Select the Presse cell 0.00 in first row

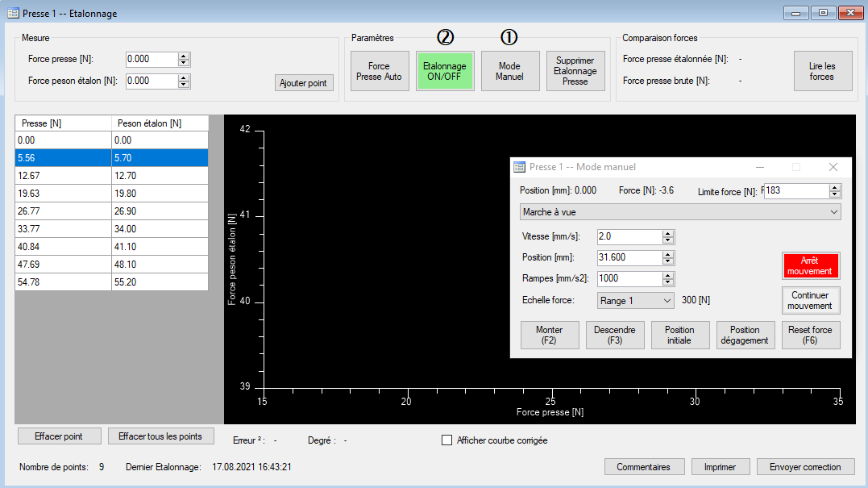coord(64,140)
